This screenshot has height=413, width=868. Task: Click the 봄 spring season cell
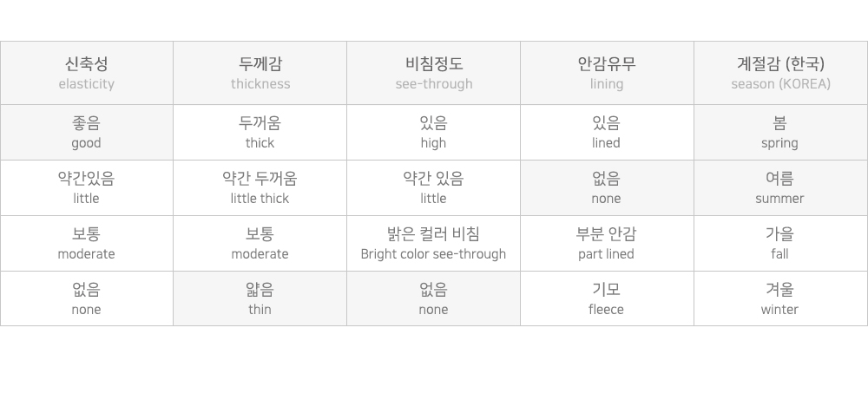[780, 132]
